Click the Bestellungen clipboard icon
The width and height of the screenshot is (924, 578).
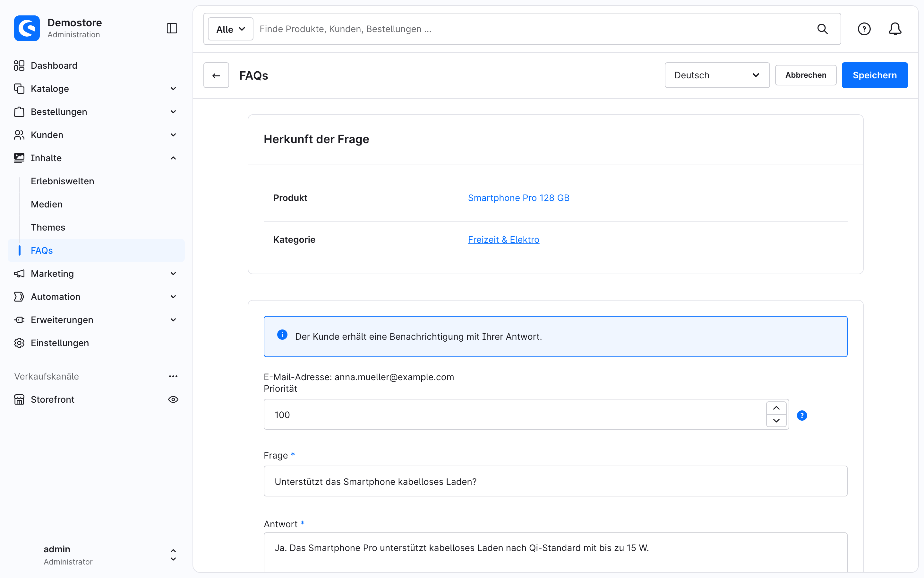[19, 112]
